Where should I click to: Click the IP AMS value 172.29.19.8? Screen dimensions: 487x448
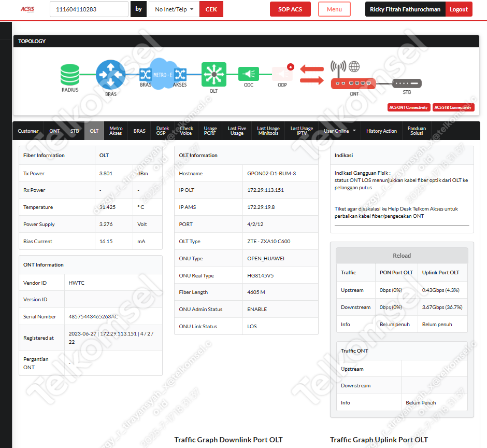coord(261,207)
